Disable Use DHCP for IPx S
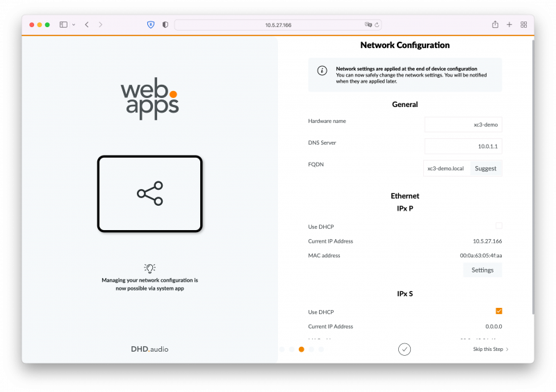This screenshot has height=392, width=556. (498, 311)
